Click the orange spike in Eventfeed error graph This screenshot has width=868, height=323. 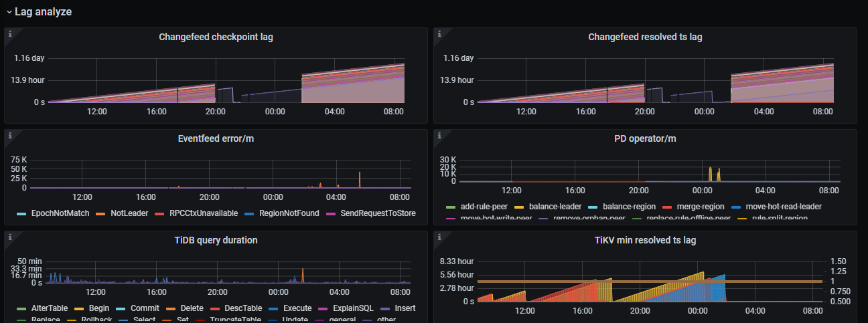pyautogui.click(x=360, y=179)
